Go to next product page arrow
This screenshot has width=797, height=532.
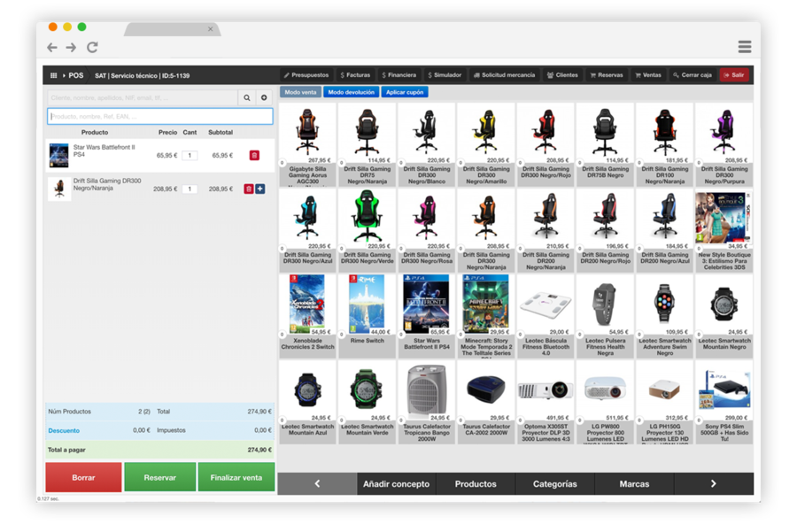pyautogui.click(x=714, y=483)
